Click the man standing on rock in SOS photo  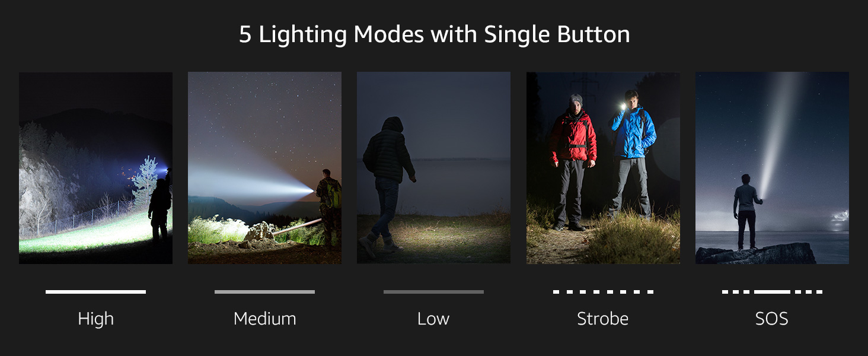[746, 212]
